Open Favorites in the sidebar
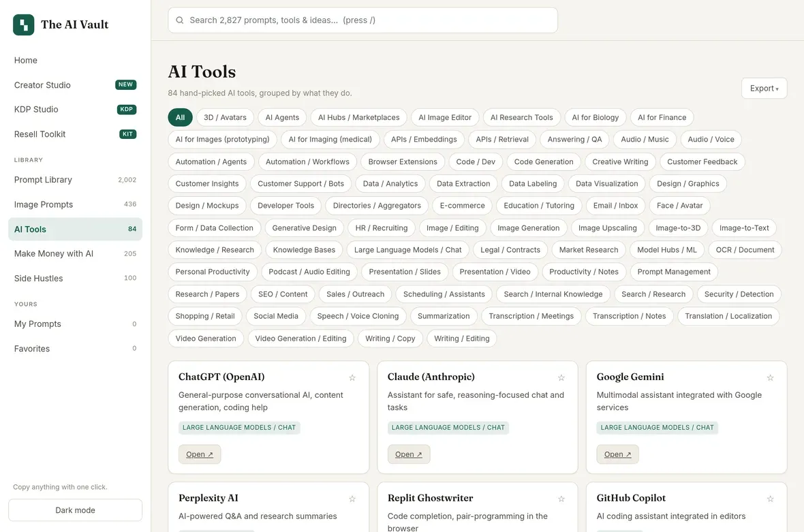The image size is (804, 532). pyautogui.click(x=76, y=349)
